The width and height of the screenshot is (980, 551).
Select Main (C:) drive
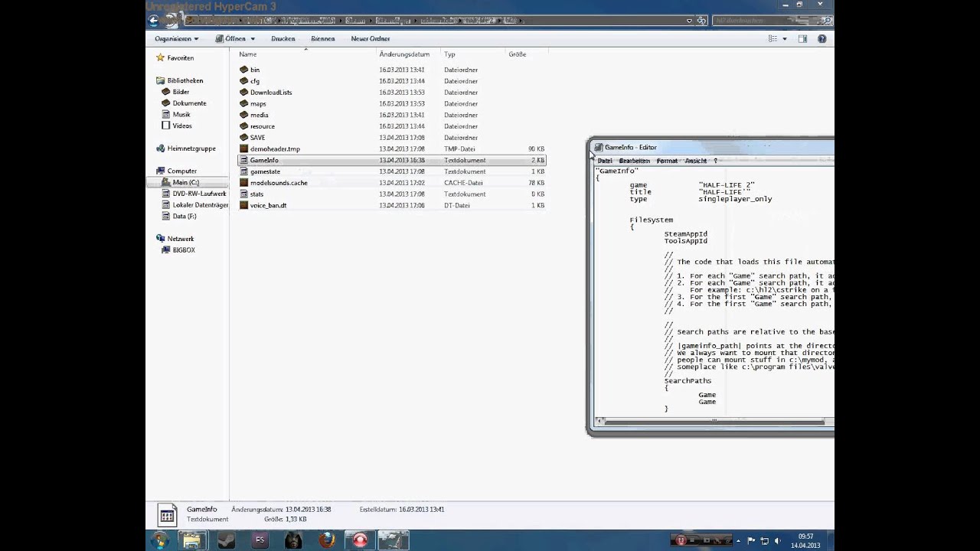click(186, 182)
